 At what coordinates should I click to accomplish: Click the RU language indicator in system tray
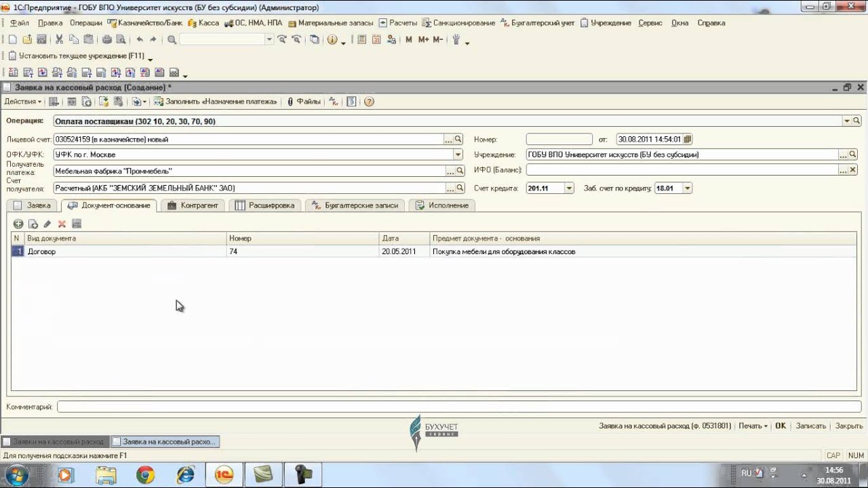(x=746, y=473)
